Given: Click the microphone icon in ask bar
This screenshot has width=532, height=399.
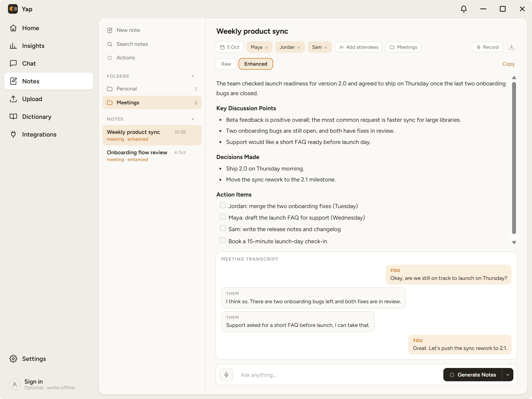Looking at the screenshot, I should [x=226, y=375].
